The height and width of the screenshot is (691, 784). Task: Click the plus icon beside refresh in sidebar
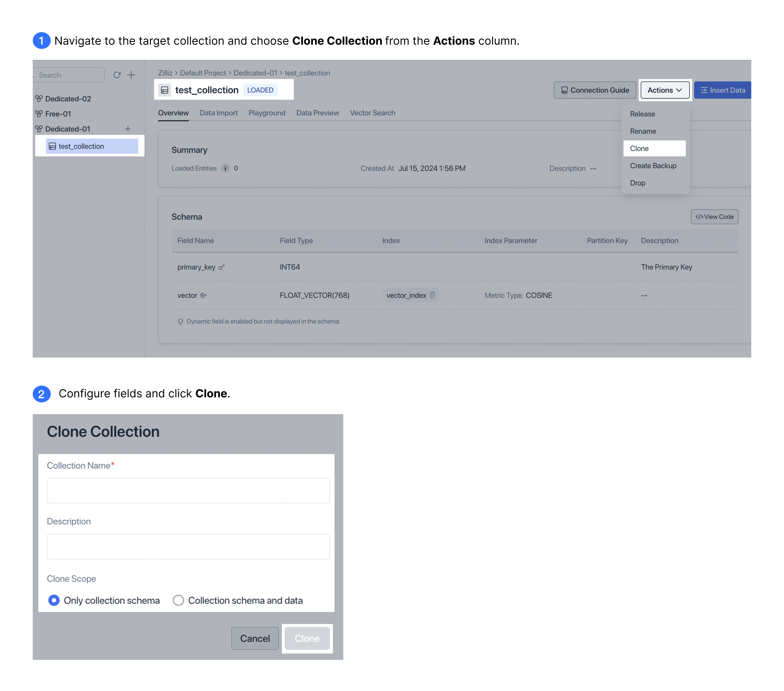131,75
